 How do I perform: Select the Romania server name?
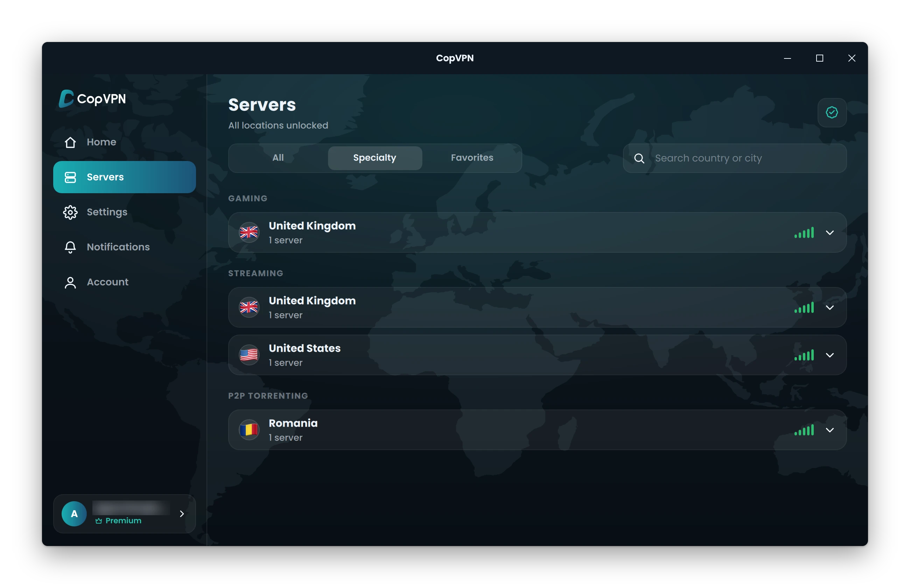(x=293, y=423)
